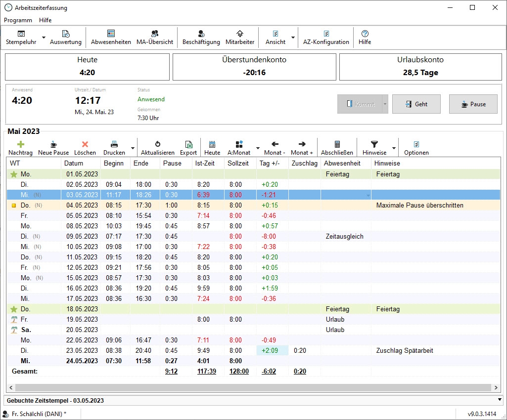The height and width of the screenshot is (420, 507).
Task: Click the Geht clock-out button
Action: pyautogui.click(x=416, y=104)
